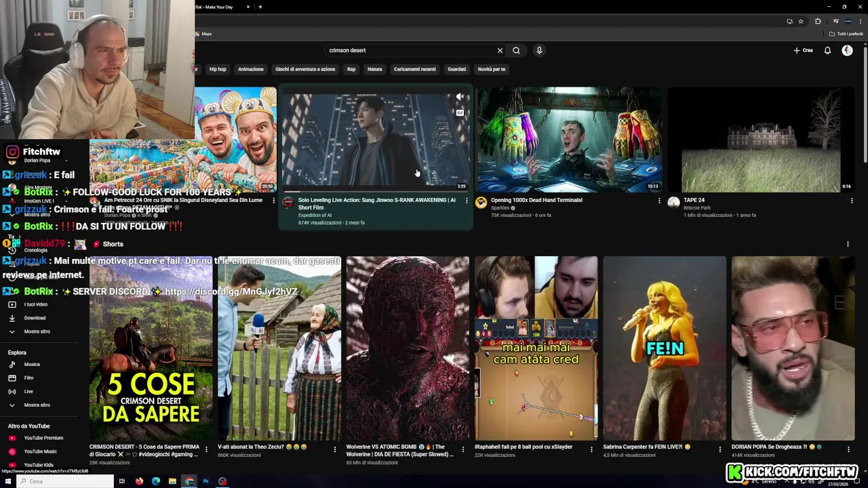Open TAPE 24 video options menu
The image size is (868, 488).
[852, 201]
